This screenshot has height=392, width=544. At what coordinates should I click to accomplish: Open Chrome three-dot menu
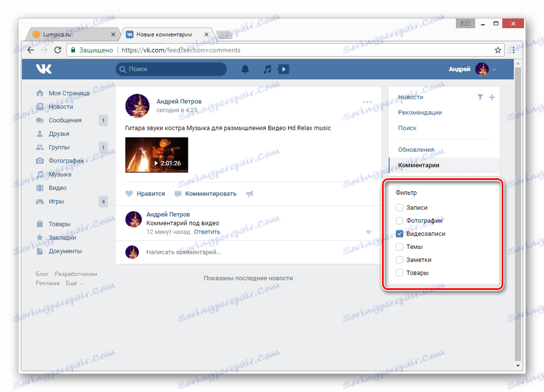click(x=514, y=50)
